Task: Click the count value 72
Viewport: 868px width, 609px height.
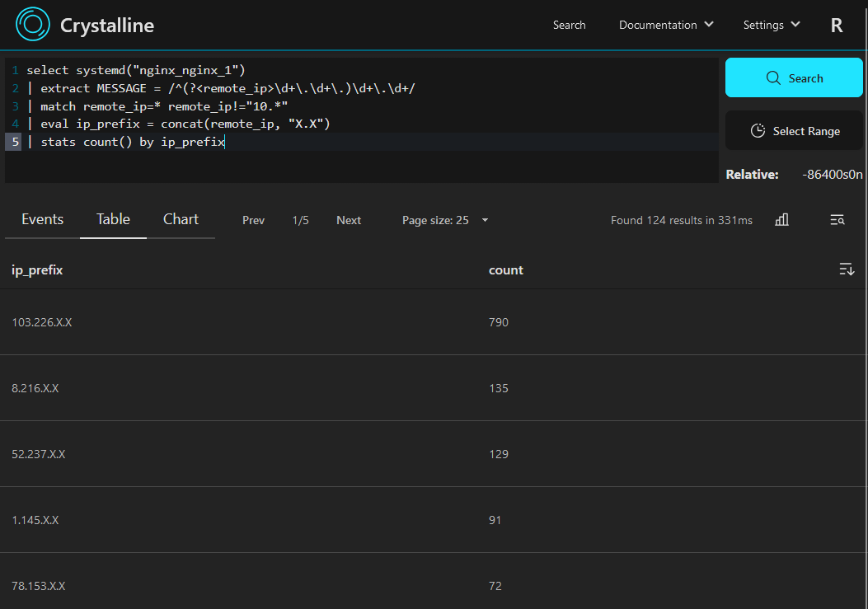Action: pos(495,586)
